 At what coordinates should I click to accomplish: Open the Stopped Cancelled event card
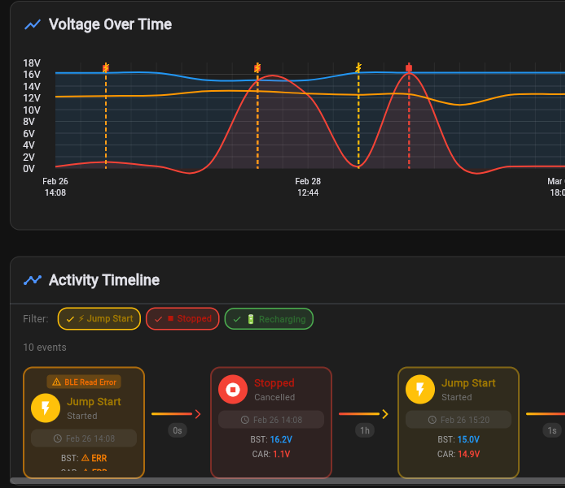click(271, 422)
